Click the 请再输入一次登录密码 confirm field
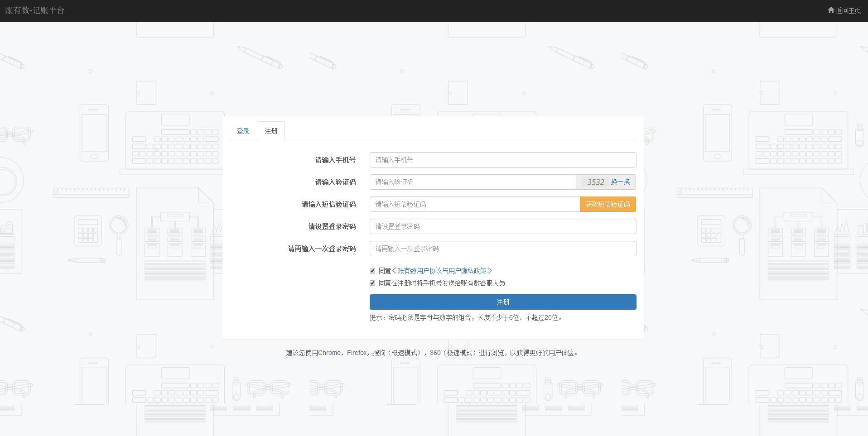Screen dimensions: 868x436 [502, 249]
